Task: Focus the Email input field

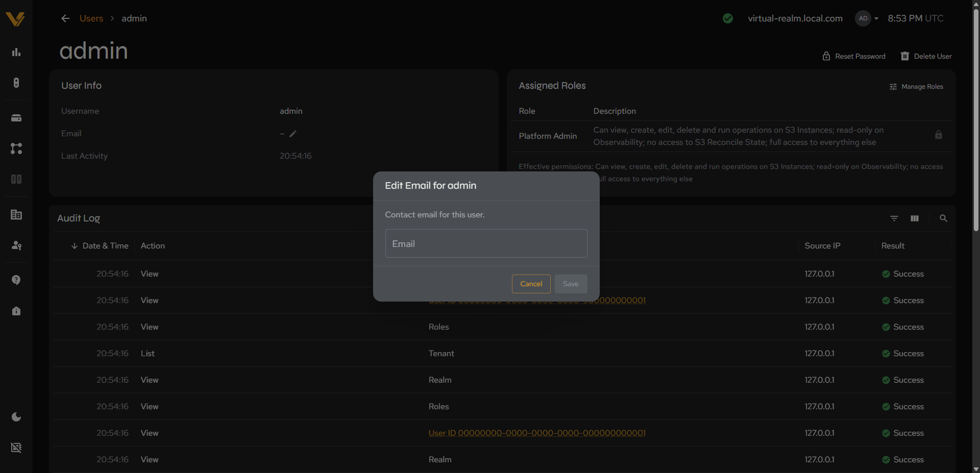Action: tap(486, 243)
